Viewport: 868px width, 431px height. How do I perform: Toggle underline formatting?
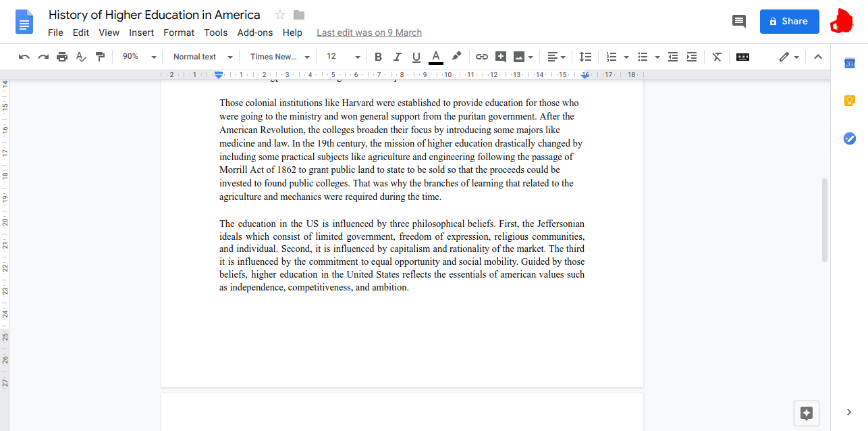(416, 57)
